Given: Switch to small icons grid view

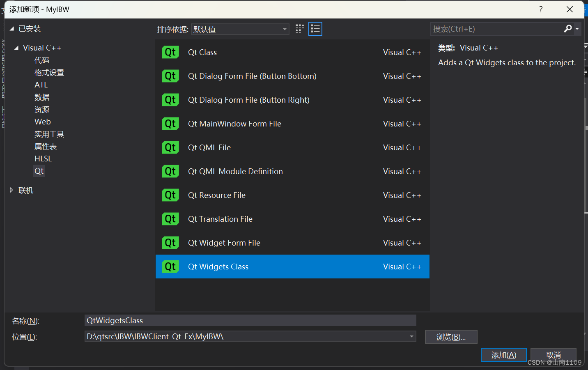Looking at the screenshot, I should (x=300, y=29).
